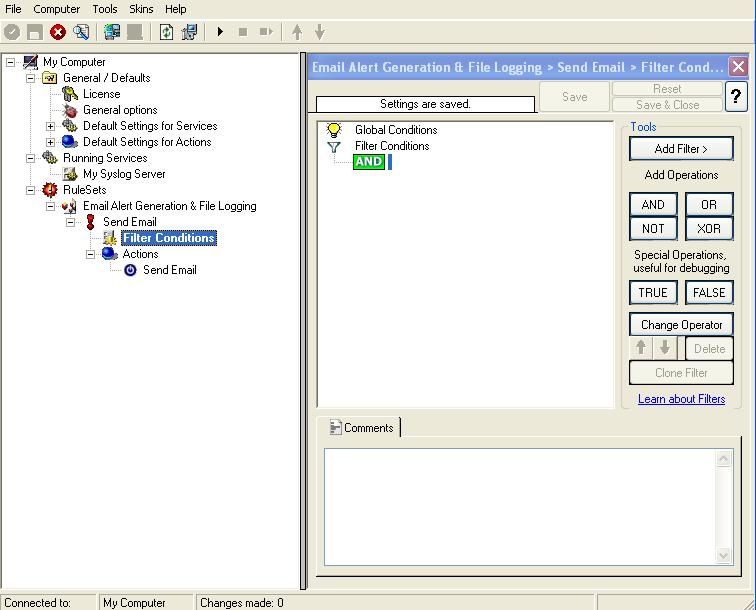
Task: Click the connect computer toolbar icon
Action: pos(112,32)
